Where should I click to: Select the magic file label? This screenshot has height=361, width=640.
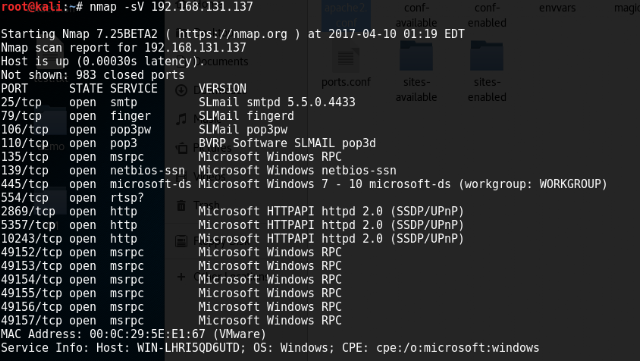tap(627, 8)
